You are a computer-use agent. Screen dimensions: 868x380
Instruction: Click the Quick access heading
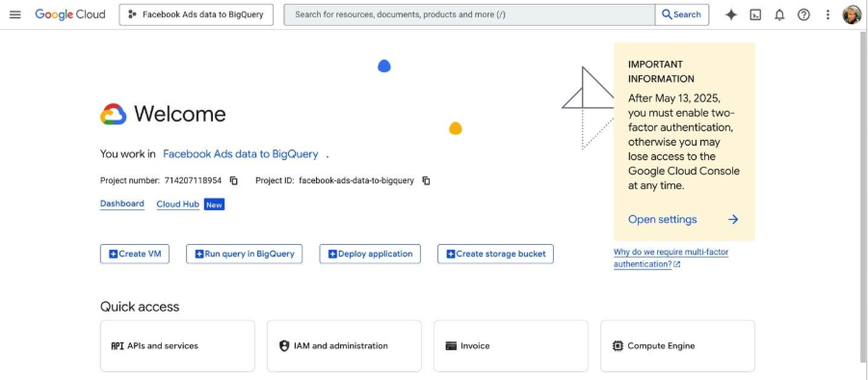click(x=140, y=307)
